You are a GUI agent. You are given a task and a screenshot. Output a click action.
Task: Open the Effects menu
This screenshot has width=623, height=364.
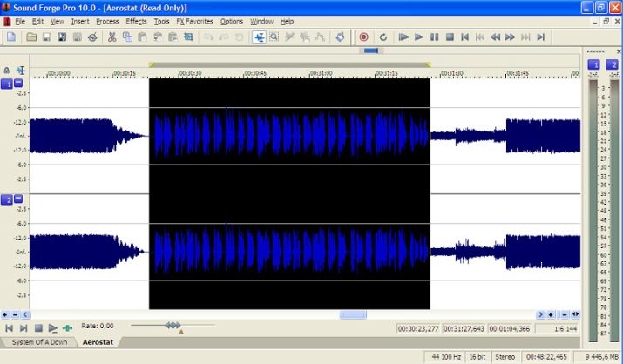(137, 21)
